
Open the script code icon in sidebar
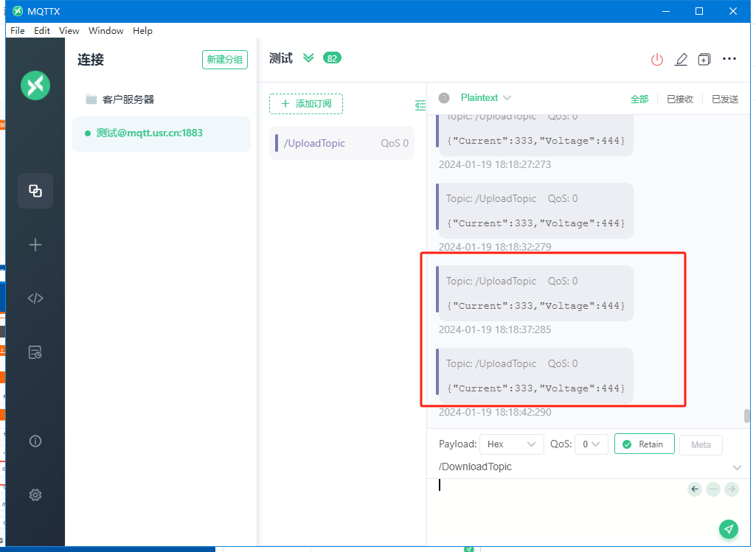[35, 298]
